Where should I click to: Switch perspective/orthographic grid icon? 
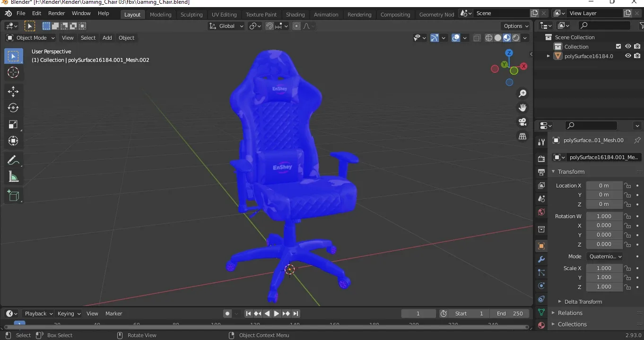coord(522,136)
